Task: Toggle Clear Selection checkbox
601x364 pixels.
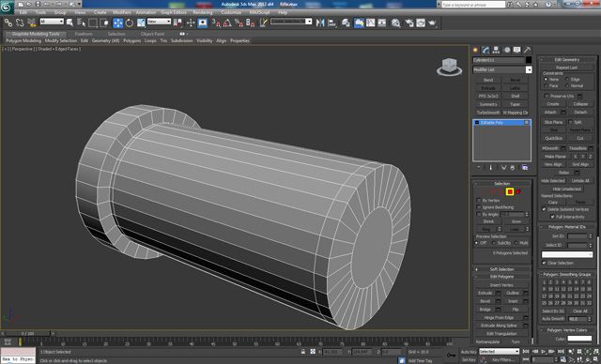Action: (544, 263)
